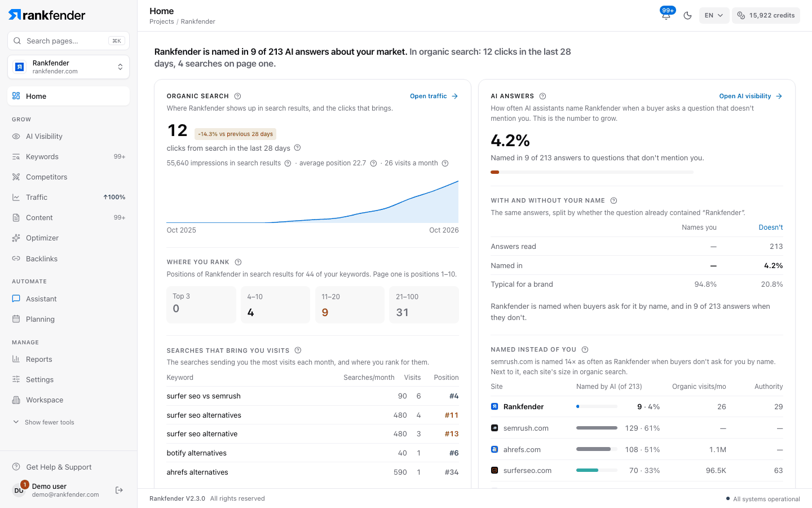Toggle dark mode moon icon

pos(687,16)
